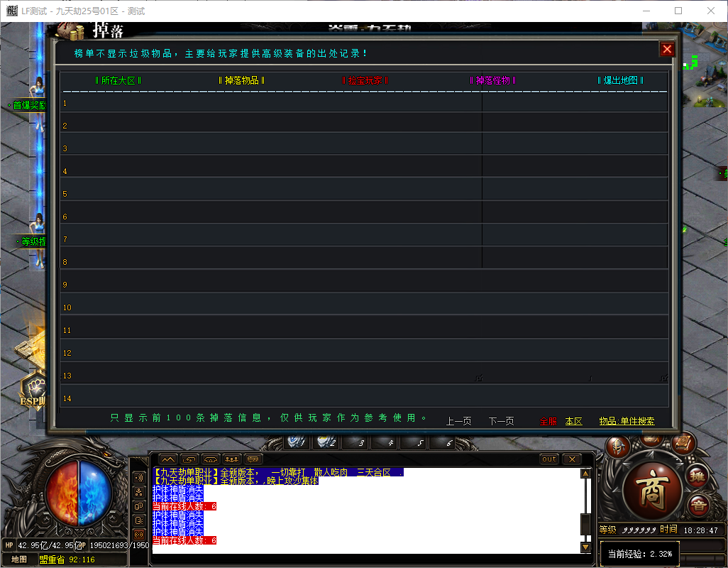Open the 物品:单件搜索 item search link
The image size is (728, 568).
tap(627, 421)
